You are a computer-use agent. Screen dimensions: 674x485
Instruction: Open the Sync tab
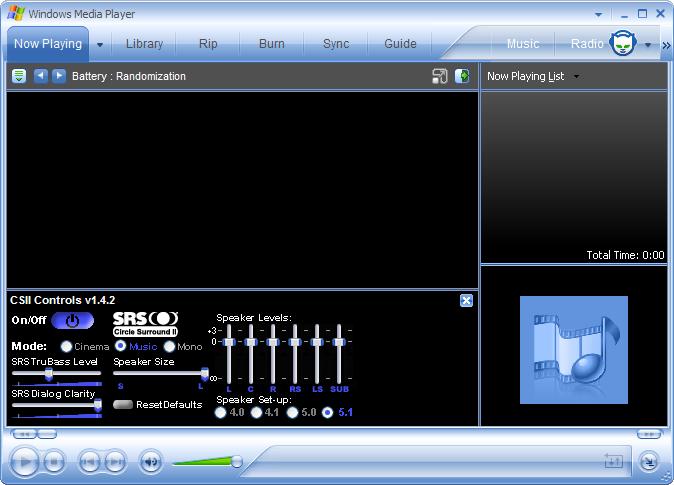336,44
